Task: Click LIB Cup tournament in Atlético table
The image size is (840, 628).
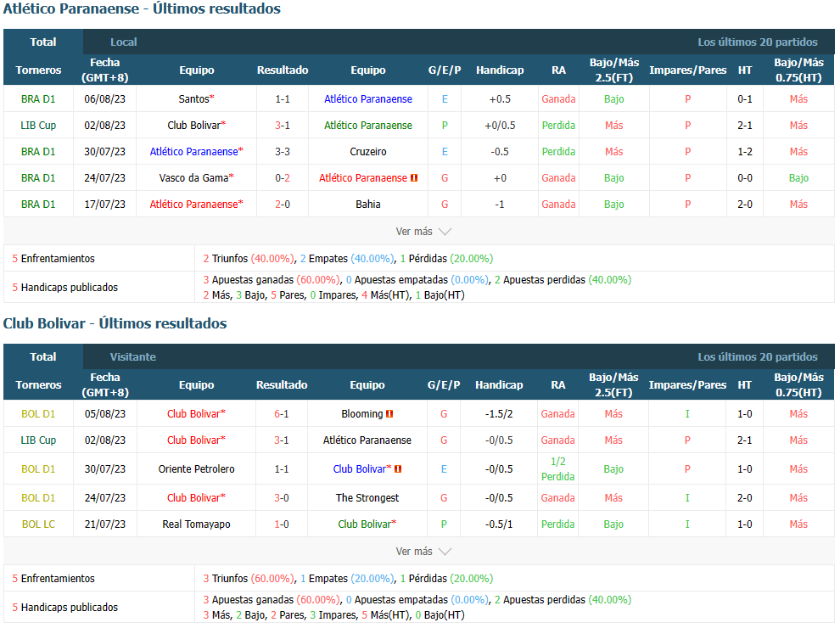Action: point(38,126)
